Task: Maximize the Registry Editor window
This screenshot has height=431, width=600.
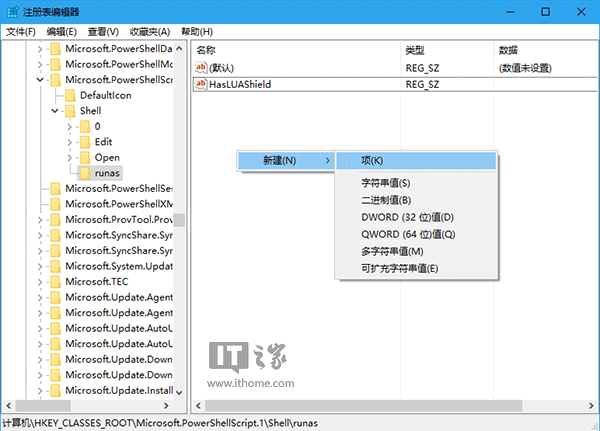Action: pyautogui.click(x=546, y=12)
